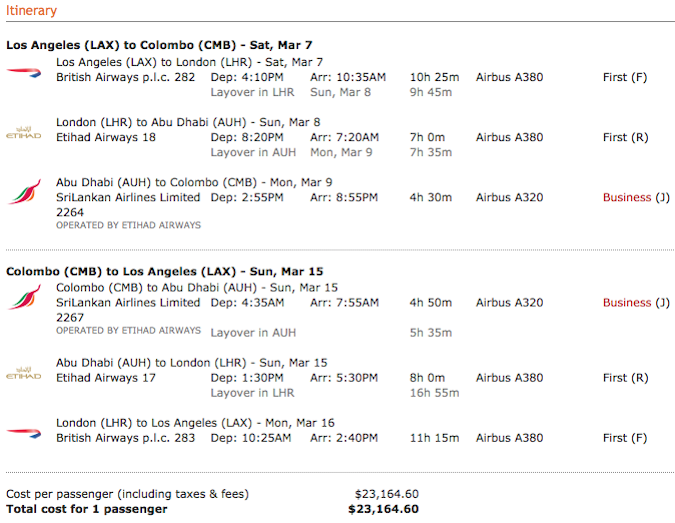Click Etihad Airways 18 flight name
Viewport: 675px width, 523px height.
[106, 137]
